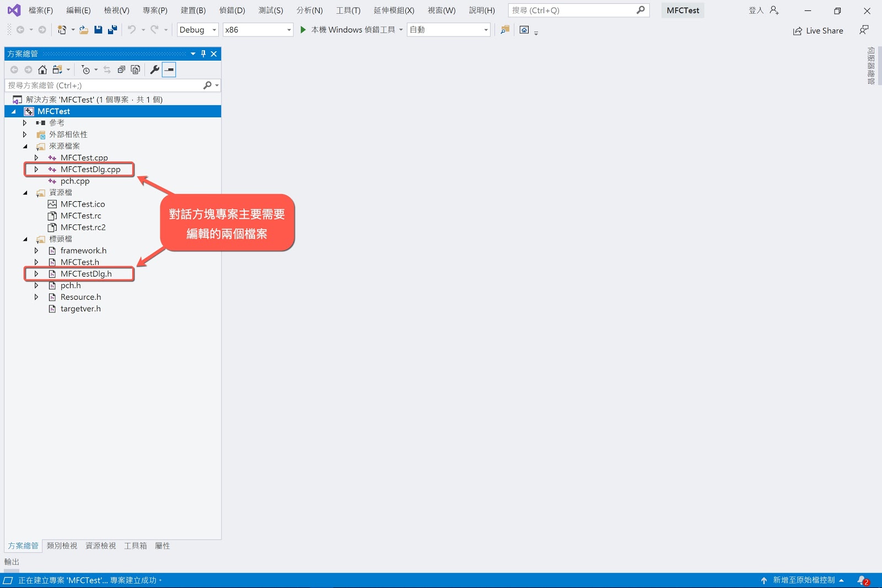This screenshot has height=588, width=882.
Task: Expand the framework.h node
Action: [36, 250]
